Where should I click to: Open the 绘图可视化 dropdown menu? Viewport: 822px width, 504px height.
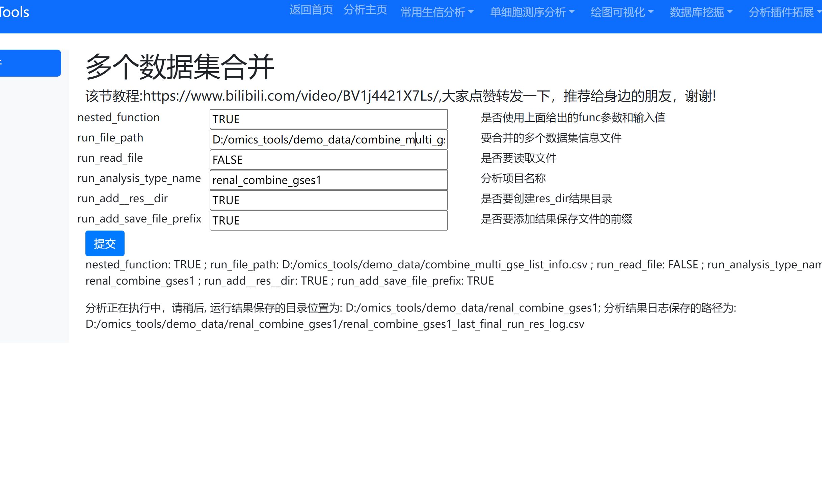622,12
